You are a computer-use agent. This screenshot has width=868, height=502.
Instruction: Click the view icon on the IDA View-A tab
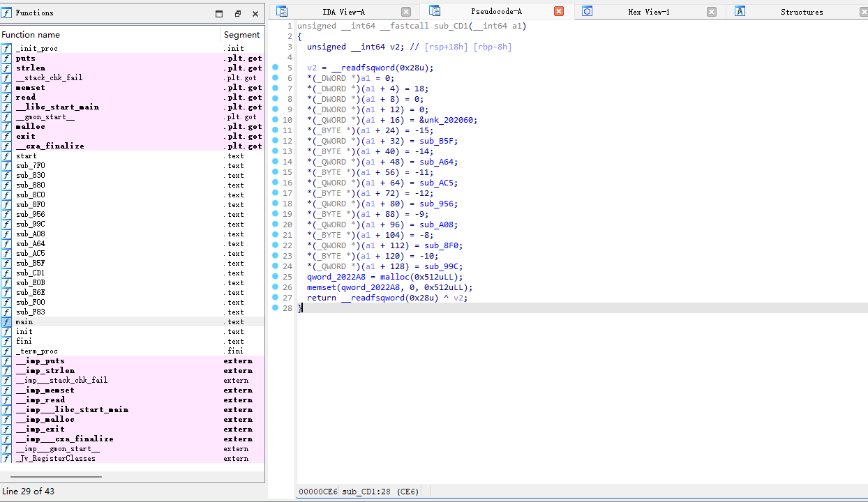point(281,10)
